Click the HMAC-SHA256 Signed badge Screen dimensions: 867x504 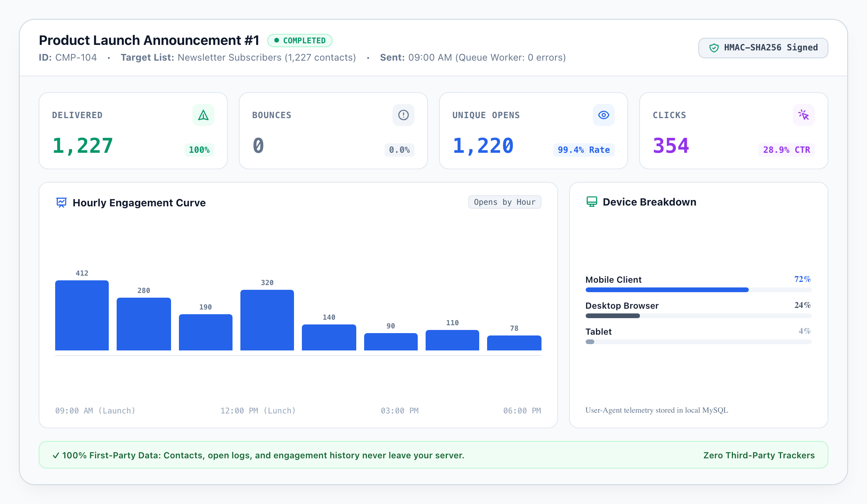coord(763,48)
